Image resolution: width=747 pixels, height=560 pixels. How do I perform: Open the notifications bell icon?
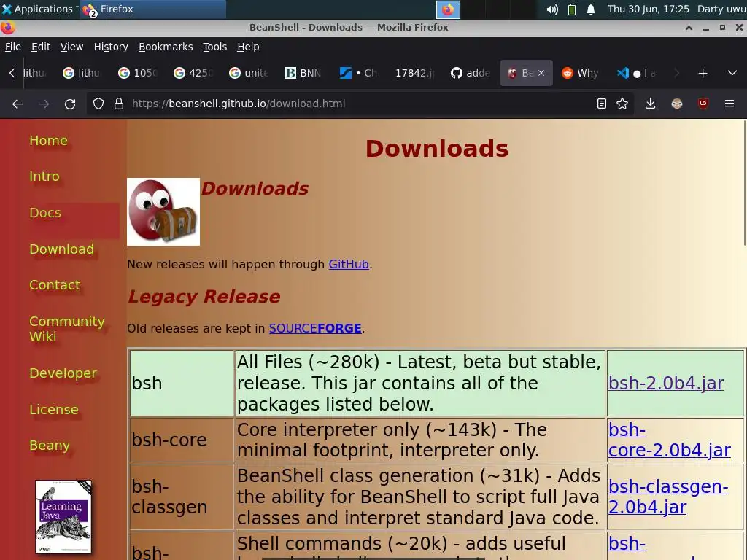point(591,9)
